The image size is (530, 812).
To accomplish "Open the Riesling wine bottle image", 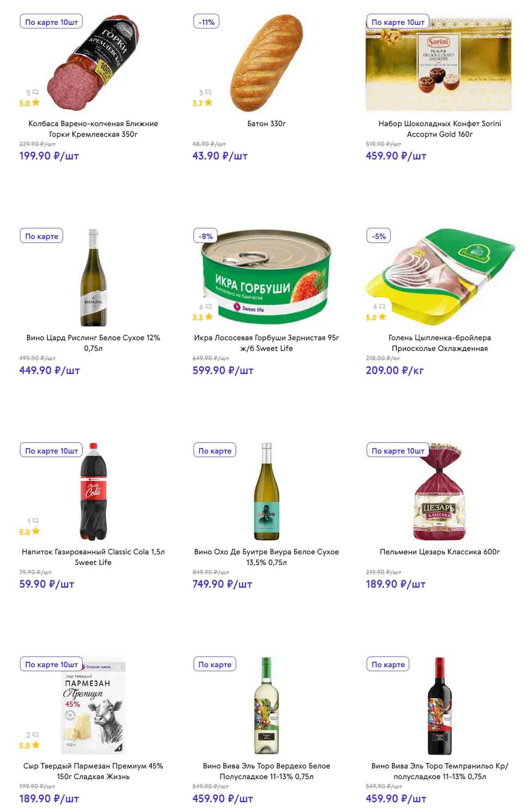I will [93, 278].
